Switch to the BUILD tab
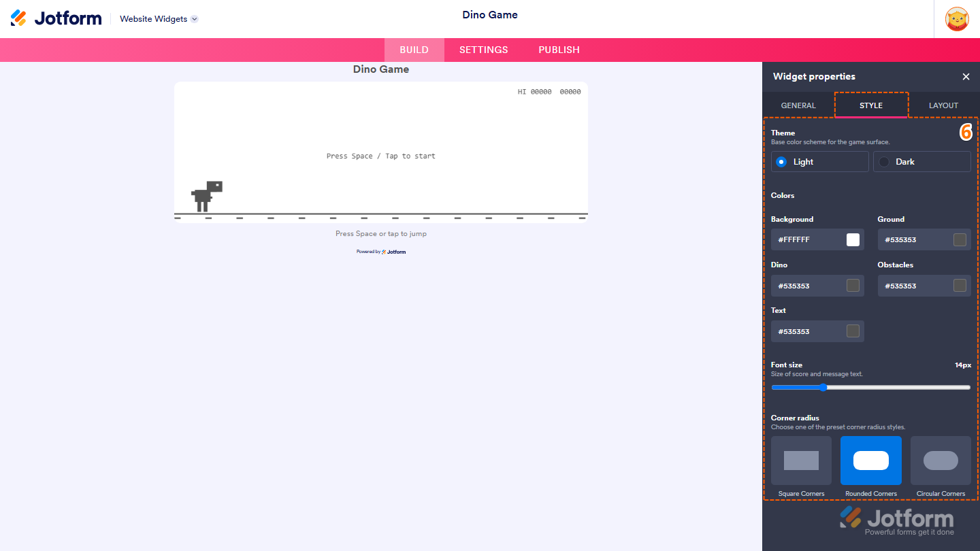 (414, 50)
